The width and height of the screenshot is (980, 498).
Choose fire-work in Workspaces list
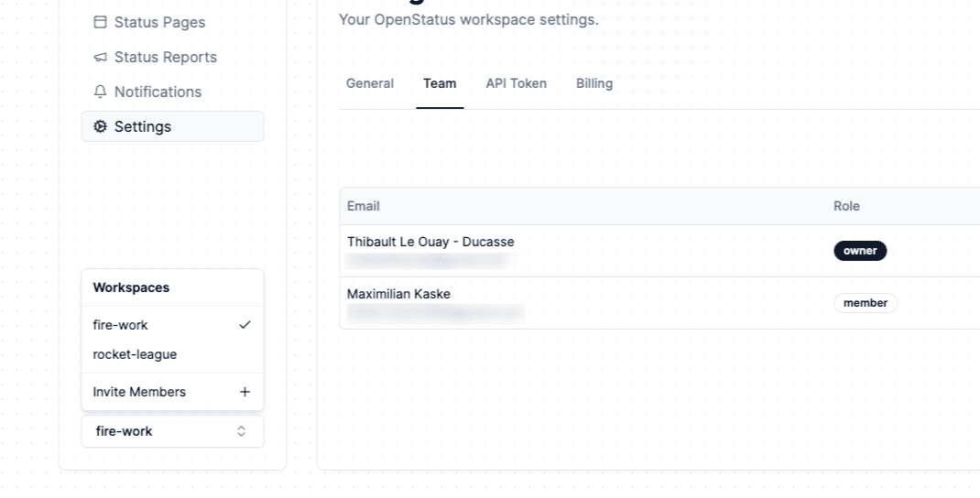(121, 325)
